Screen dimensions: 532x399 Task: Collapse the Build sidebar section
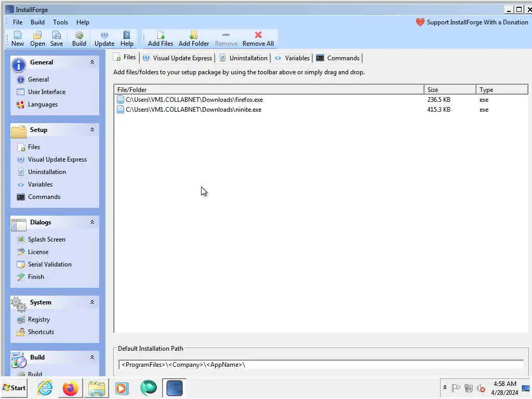92,357
